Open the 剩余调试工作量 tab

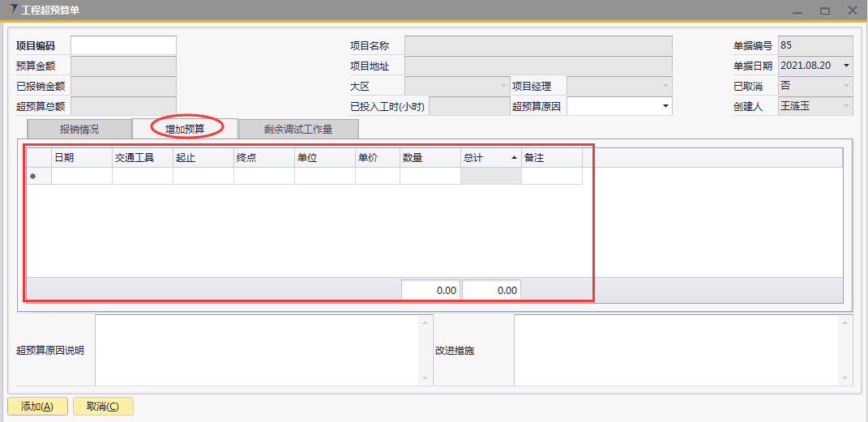(x=297, y=129)
